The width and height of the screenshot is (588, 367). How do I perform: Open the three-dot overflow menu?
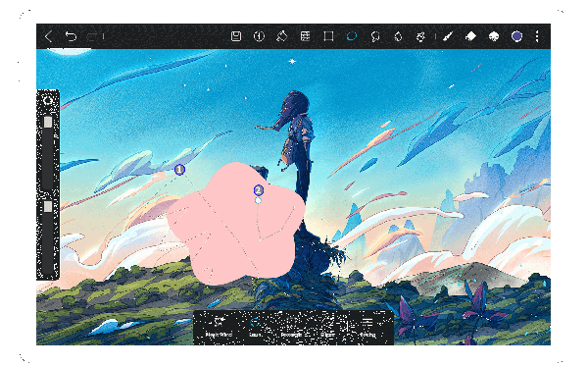537,36
